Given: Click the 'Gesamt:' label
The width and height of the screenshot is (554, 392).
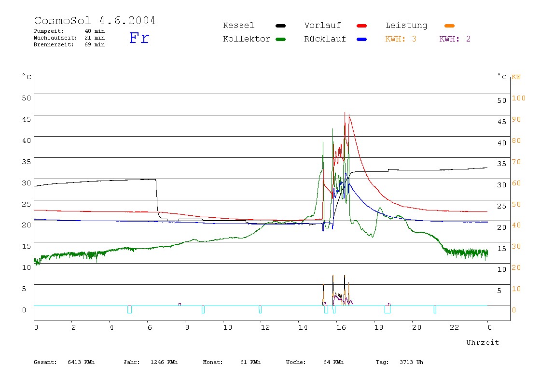Looking at the screenshot, I should (45, 362).
